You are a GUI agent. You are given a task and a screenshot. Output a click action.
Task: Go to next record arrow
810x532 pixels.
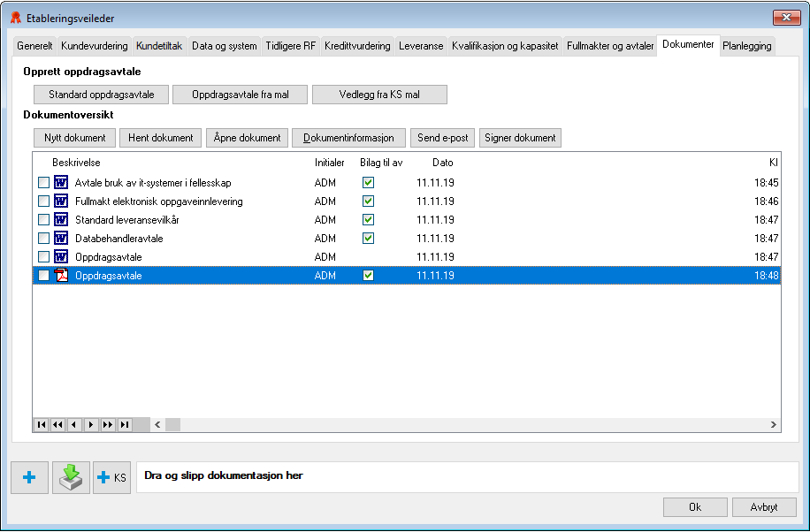91,424
